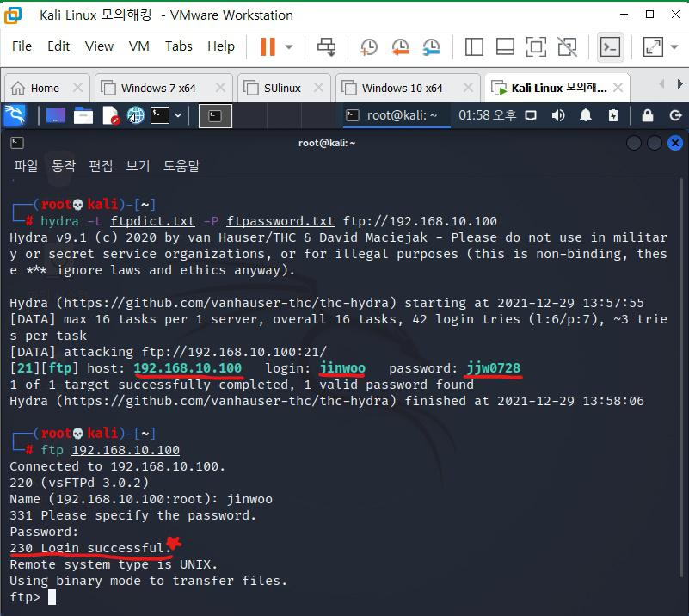The height and width of the screenshot is (616, 689).
Task: Switch to the SUlinux tab
Action: (282, 89)
